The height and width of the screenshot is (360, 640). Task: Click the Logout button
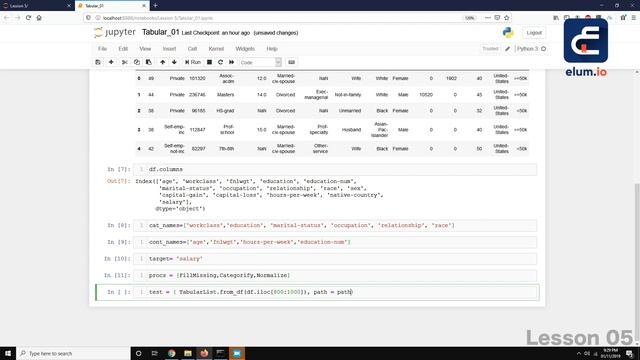(534, 33)
